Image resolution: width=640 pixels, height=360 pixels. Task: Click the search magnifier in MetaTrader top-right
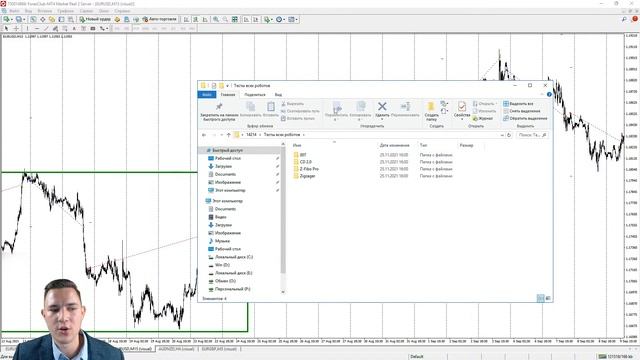click(x=624, y=19)
